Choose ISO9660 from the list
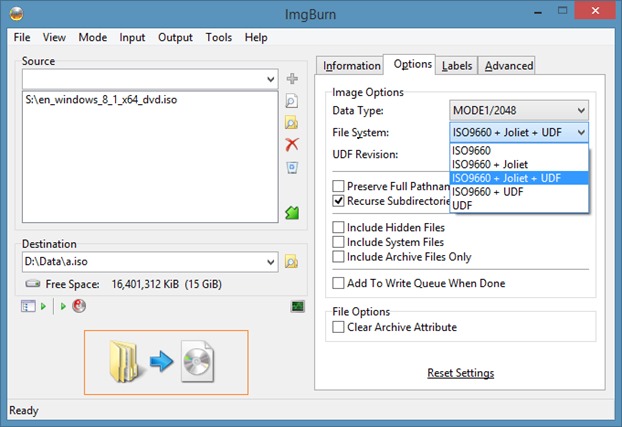 pyautogui.click(x=519, y=151)
